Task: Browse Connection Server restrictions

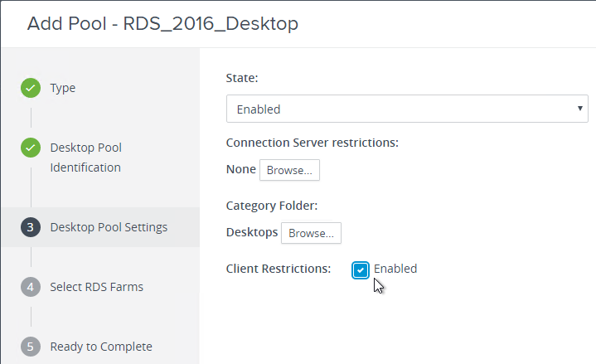Action: point(289,170)
